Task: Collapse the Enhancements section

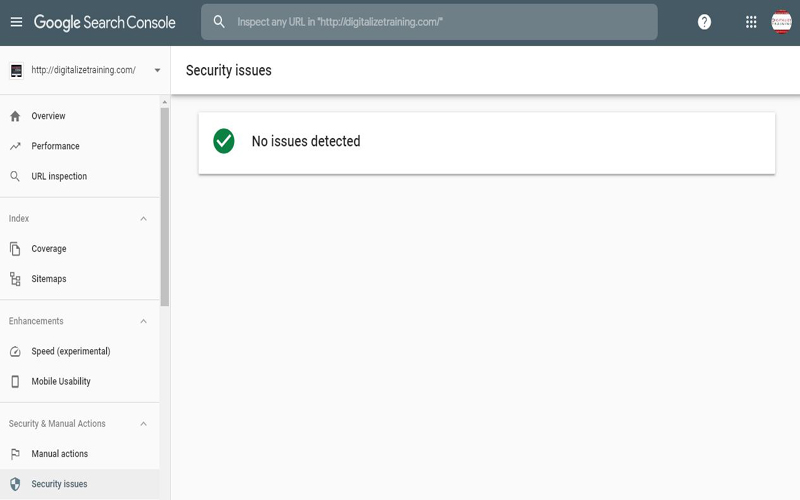Action: [x=143, y=321]
